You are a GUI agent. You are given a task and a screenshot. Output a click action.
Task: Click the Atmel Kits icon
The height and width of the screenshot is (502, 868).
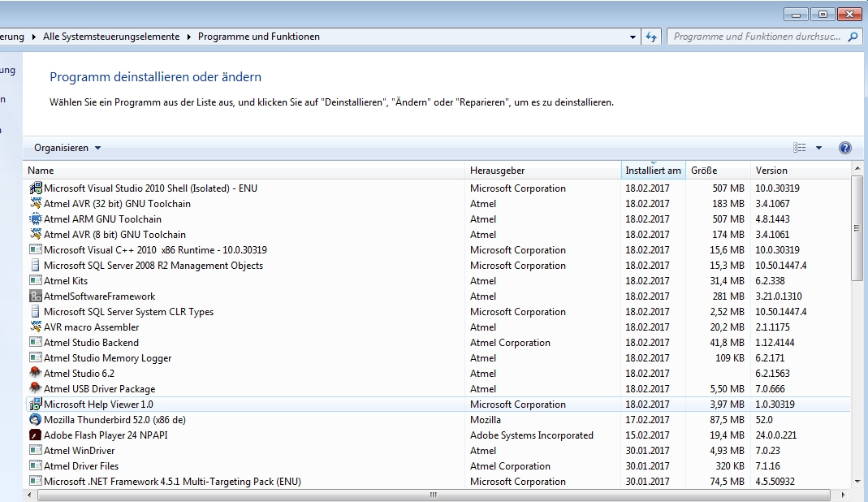36,281
